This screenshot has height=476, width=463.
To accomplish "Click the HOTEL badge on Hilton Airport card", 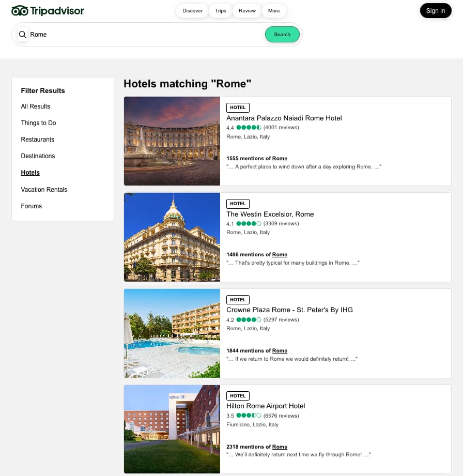I will click(x=238, y=396).
